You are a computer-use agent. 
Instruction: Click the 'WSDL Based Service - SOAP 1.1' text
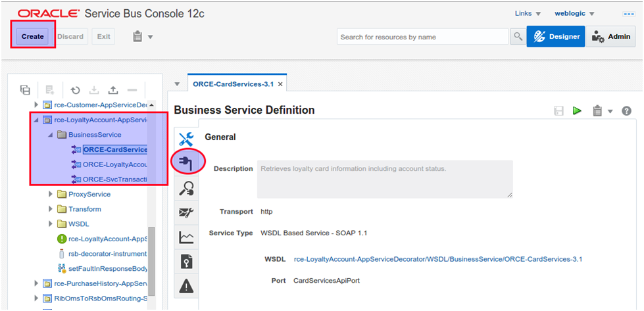[x=314, y=233]
